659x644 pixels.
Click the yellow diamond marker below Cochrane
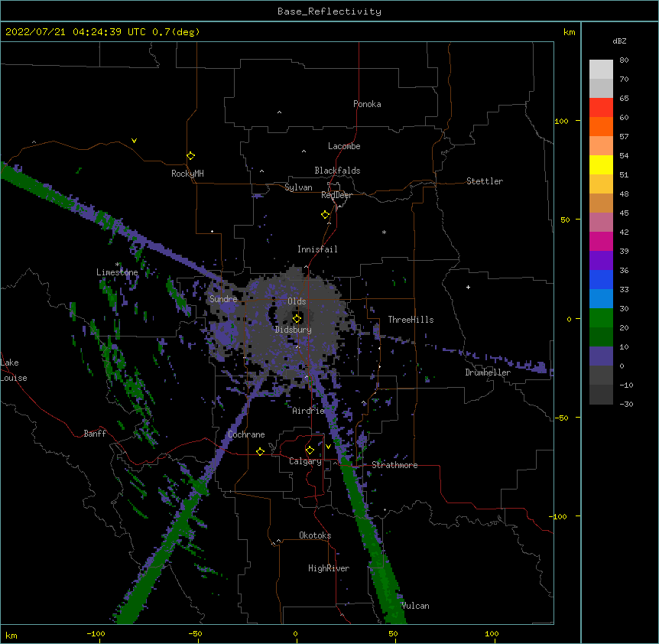click(260, 451)
